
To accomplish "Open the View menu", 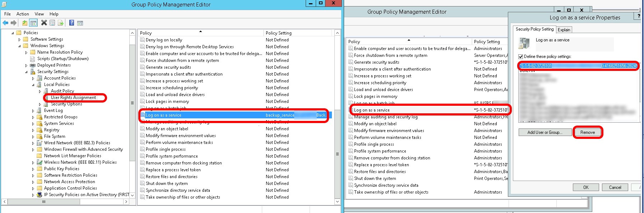I will (40, 14).
